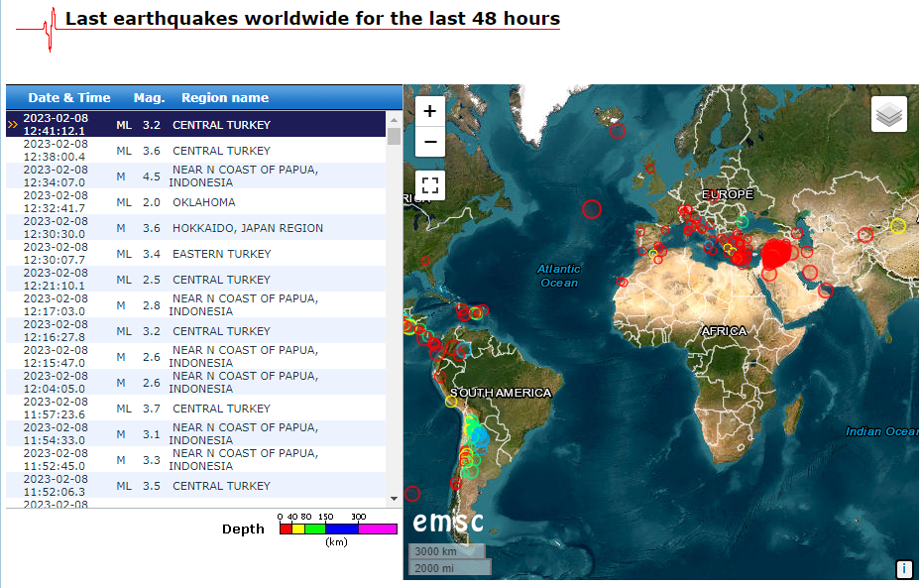
Task: Click the scroll up arrow of earthquake list
Action: coord(395,118)
